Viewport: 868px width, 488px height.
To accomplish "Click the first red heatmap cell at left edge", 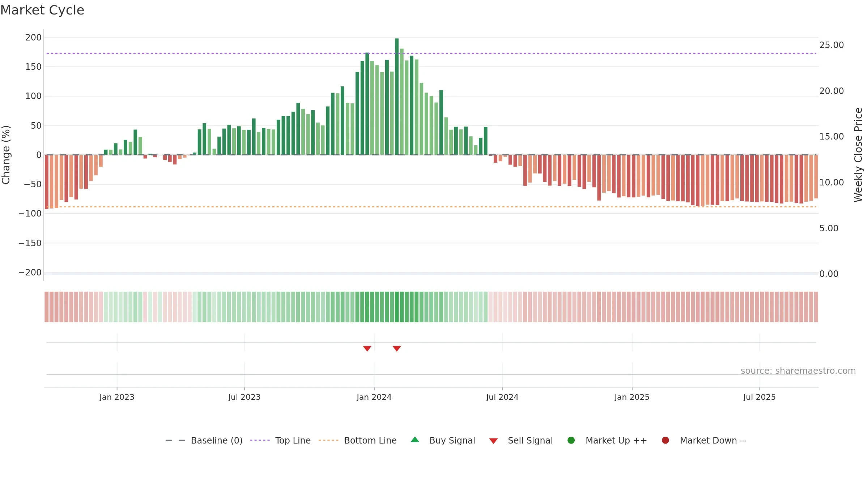I will 47,307.
